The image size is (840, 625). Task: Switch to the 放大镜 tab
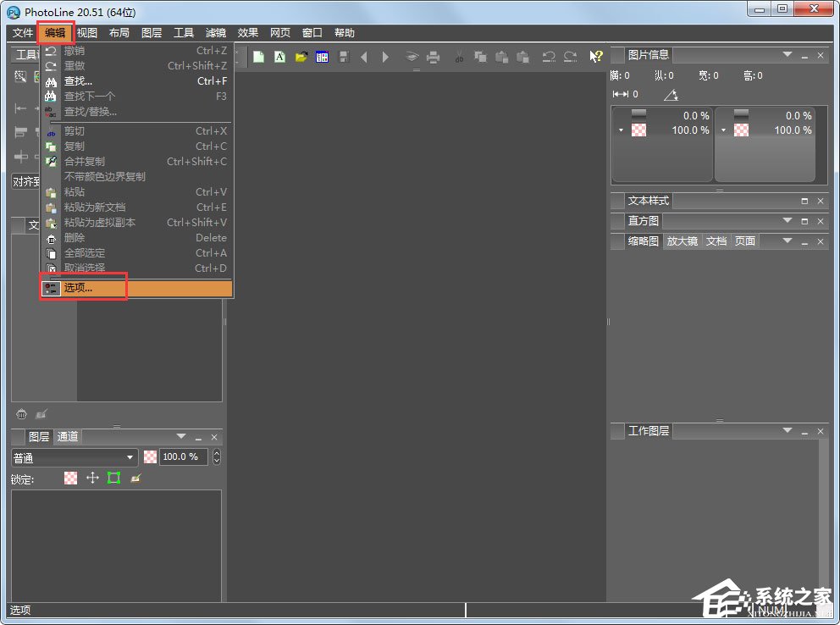(x=682, y=241)
